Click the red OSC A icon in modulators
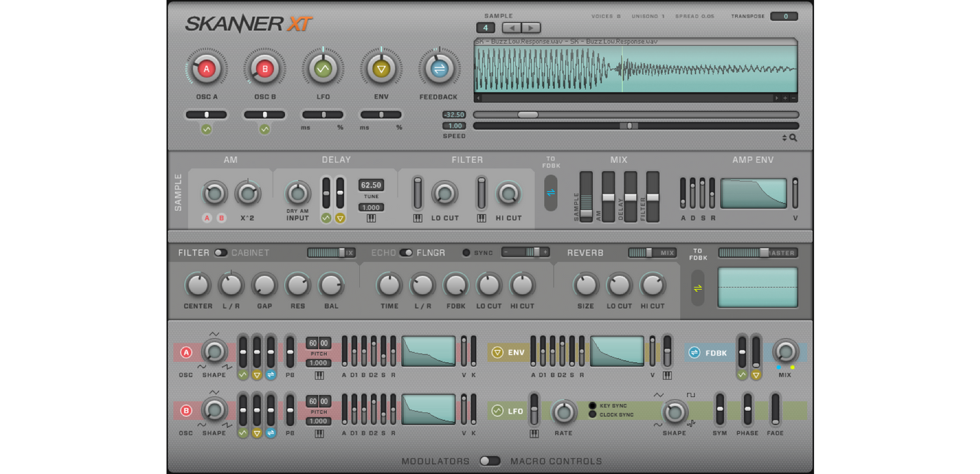The image size is (980, 474). click(x=186, y=352)
